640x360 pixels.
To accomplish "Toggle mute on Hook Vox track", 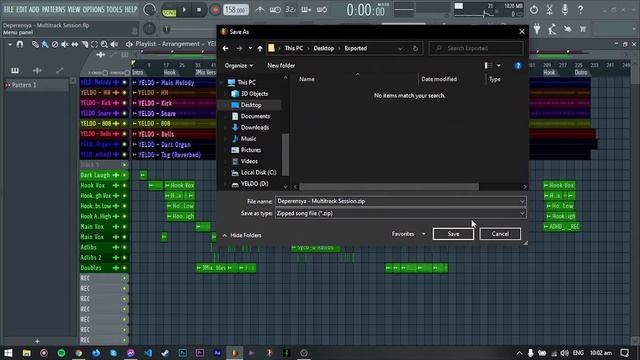I will click(124, 185).
